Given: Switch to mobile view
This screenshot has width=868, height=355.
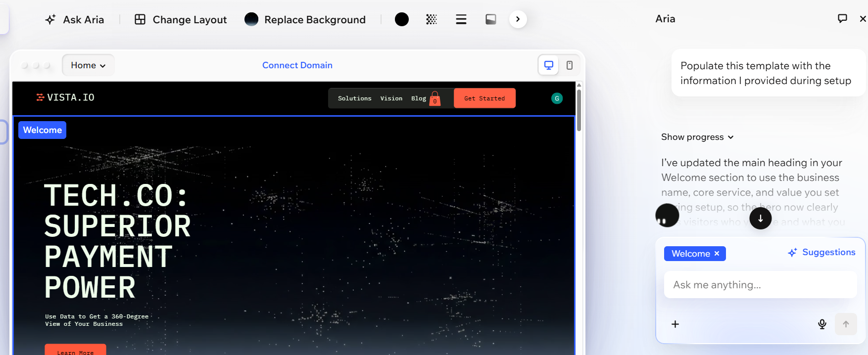Looking at the screenshot, I should tap(570, 65).
